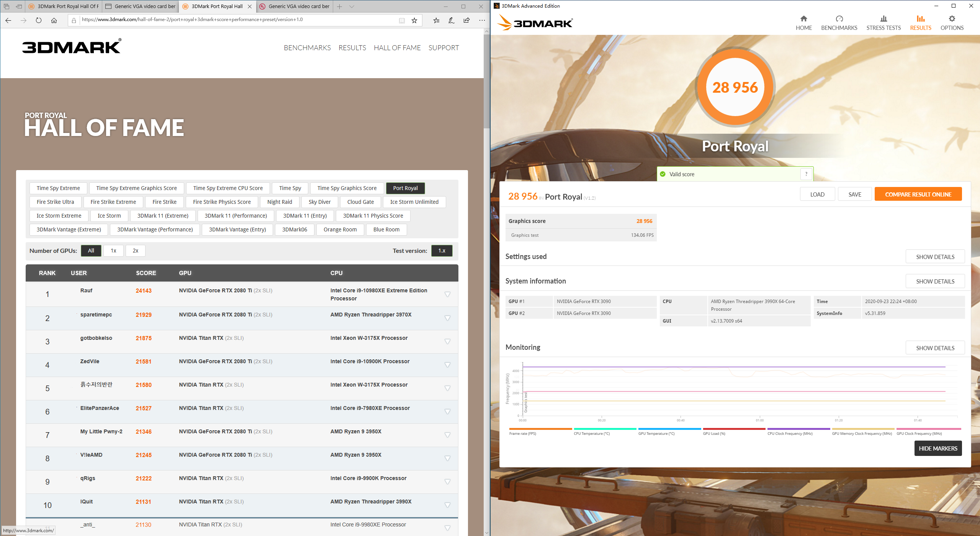Show details for System information

pyautogui.click(x=935, y=281)
